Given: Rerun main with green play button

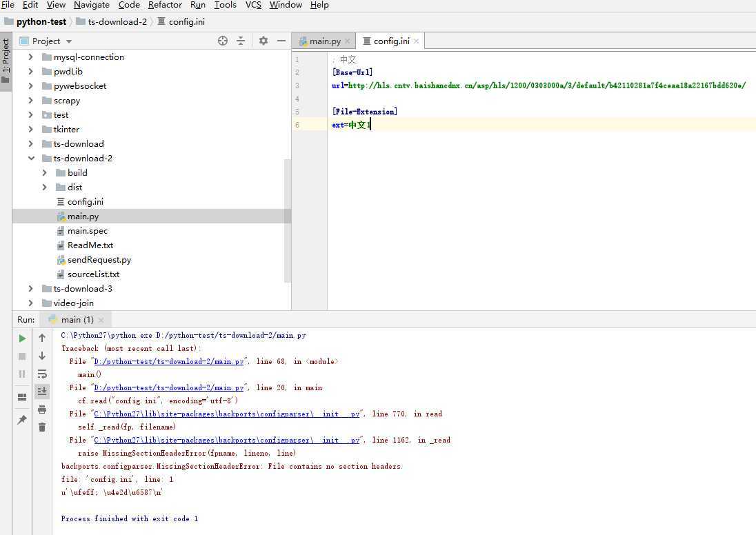Looking at the screenshot, I should click(x=22, y=339).
